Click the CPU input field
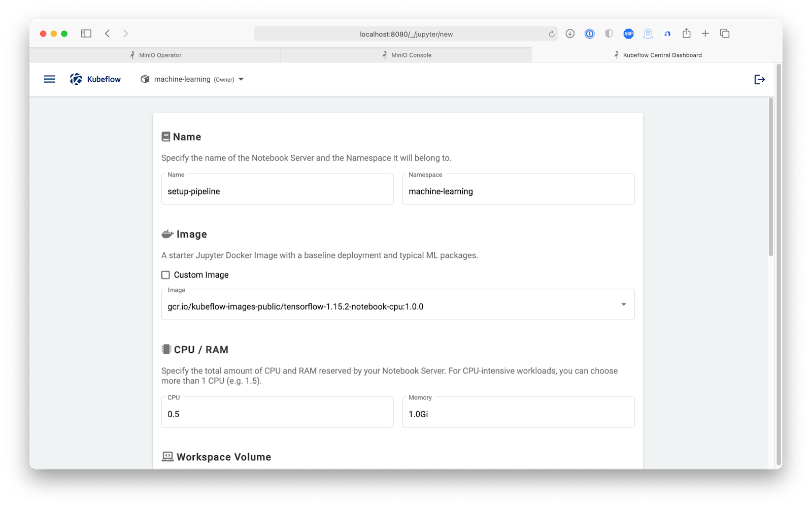This screenshot has width=812, height=508. point(277,414)
